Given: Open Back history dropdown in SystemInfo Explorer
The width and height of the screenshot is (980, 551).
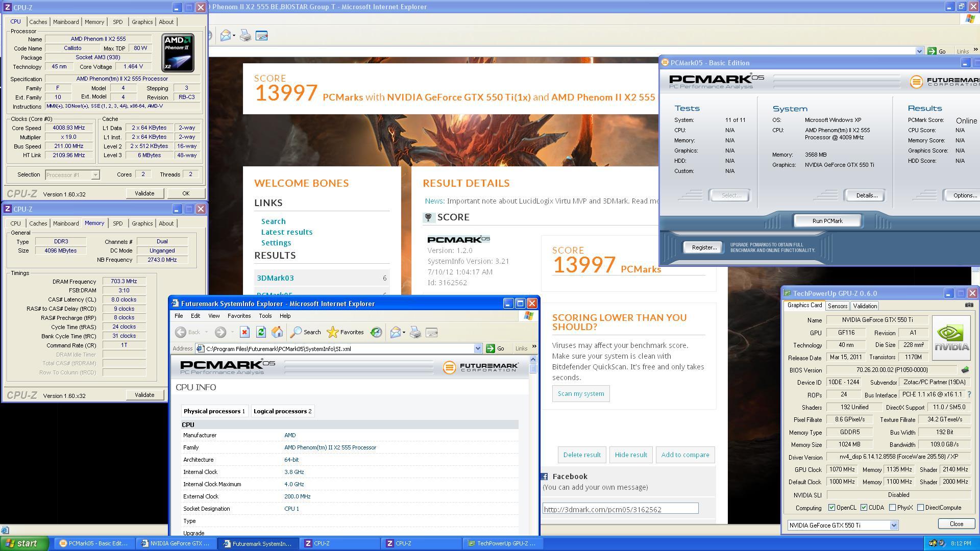Looking at the screenshot, I should (206, 333).
